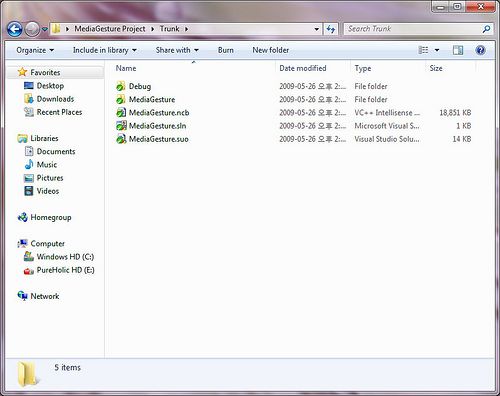Select the MediaGesture.ncb file icon
Image resolution: width=500 pixels, height=396 pixels.
coord(121,113)
